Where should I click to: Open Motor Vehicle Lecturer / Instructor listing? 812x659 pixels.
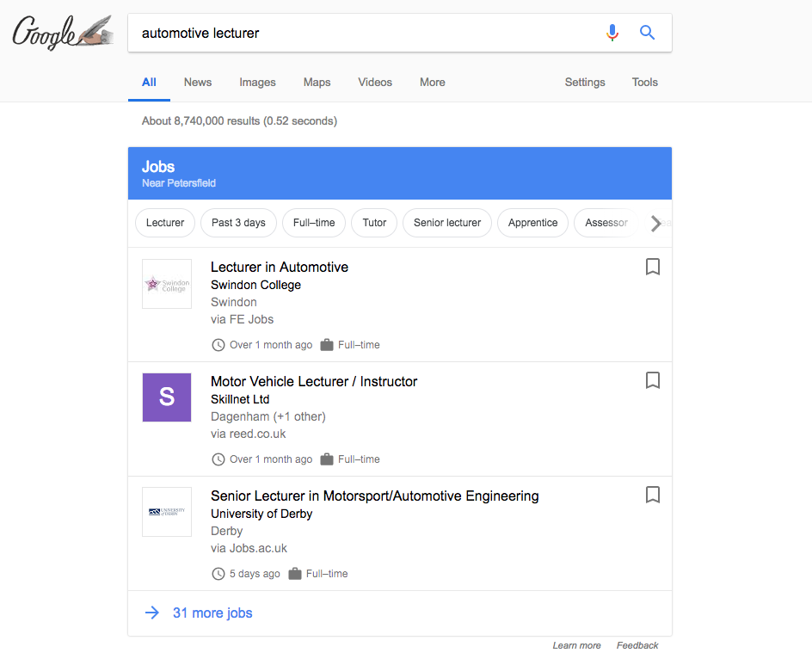[x=314, y=382]
